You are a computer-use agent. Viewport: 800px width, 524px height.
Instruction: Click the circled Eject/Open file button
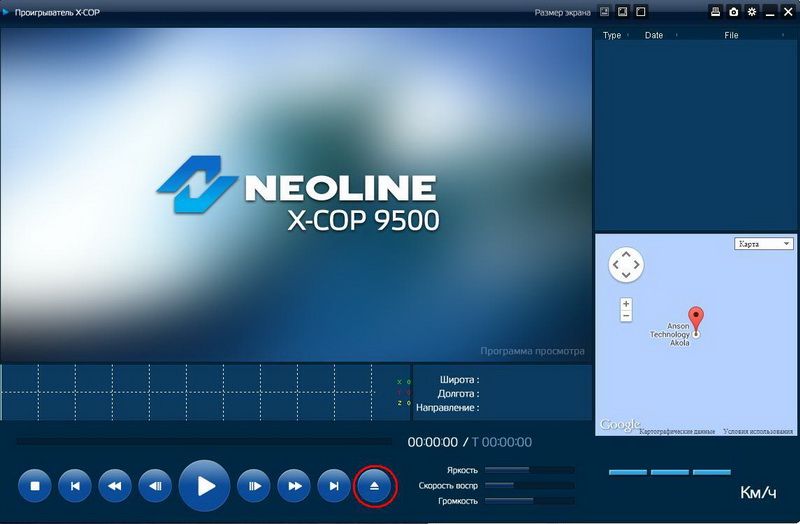click(x=375, y=486)
